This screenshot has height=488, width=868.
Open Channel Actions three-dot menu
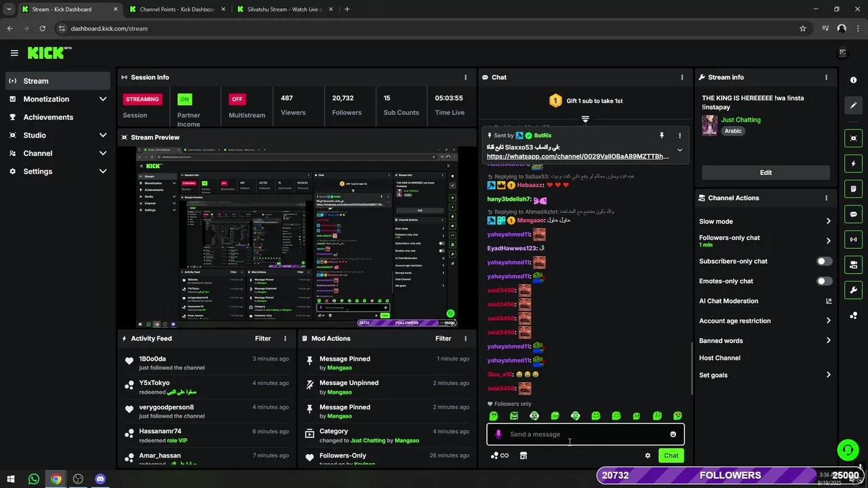[826, 198]
